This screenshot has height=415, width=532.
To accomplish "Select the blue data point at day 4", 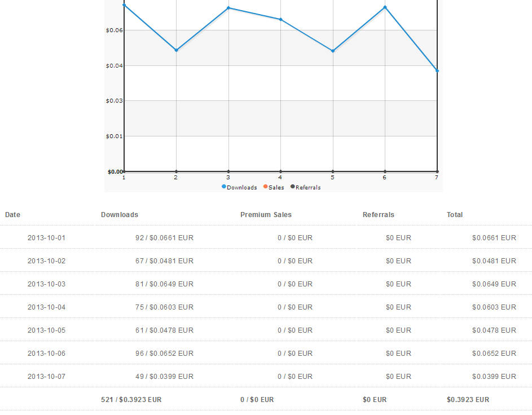I will (x=280, y=20).
